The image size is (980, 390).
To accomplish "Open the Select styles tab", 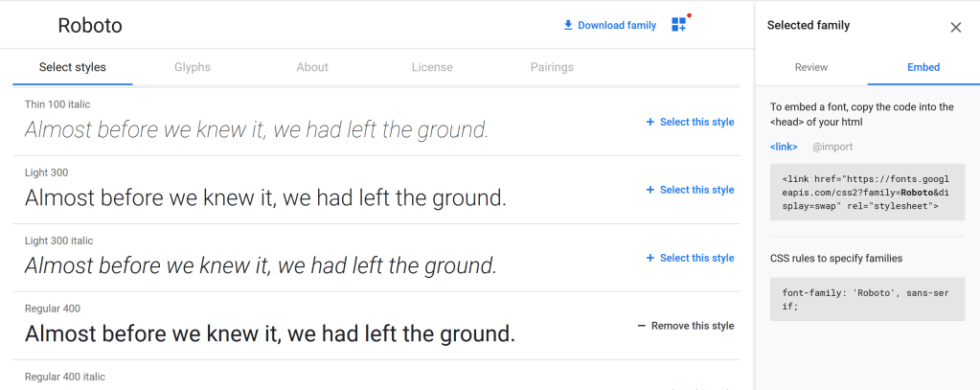I will click(73, 68).
